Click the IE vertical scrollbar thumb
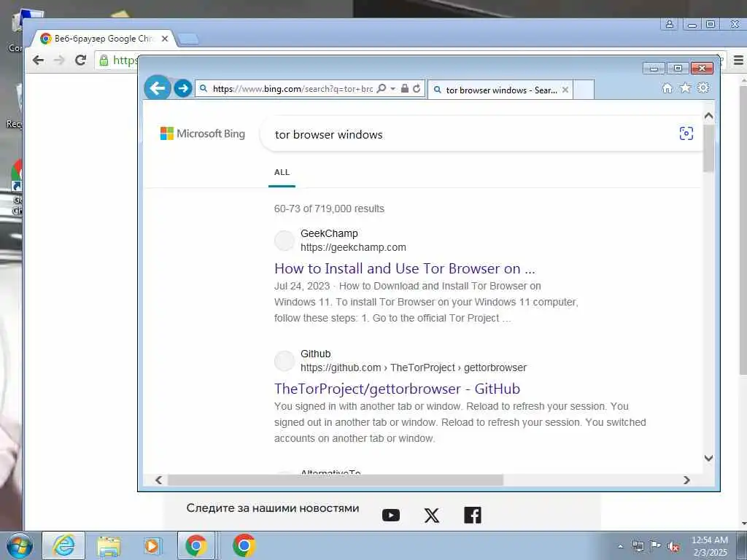747x560 pixels. 708,148
